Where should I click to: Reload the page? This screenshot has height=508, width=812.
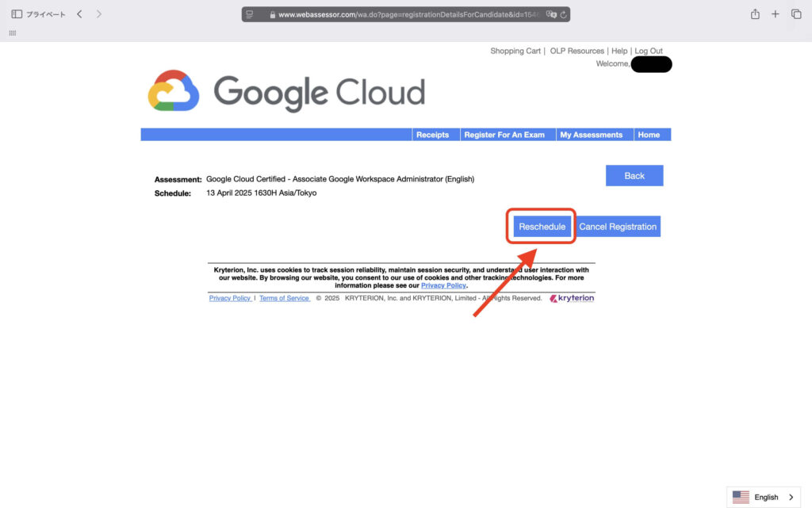[564, 14]
